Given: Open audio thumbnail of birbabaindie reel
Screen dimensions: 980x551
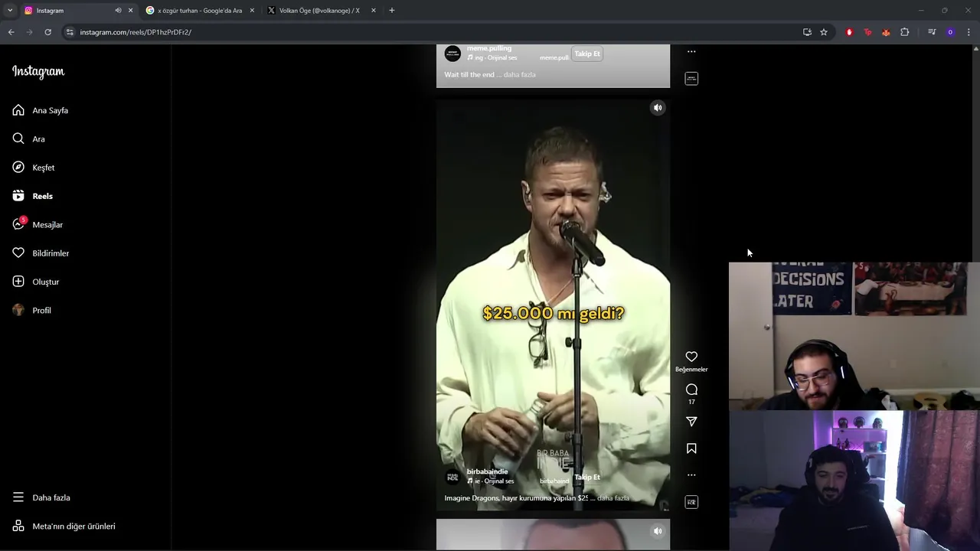Looking at the screenshot, I should [691, 502].
